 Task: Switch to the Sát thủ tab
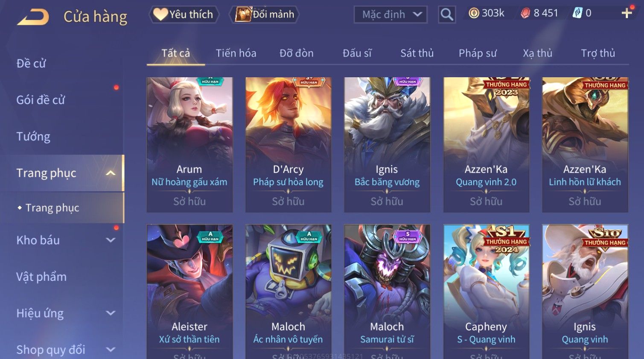pos(417,53)
